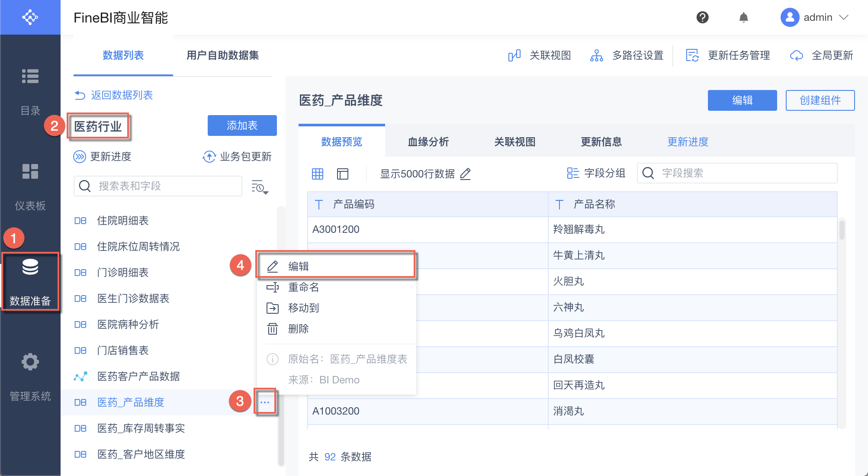Click into the 字段搜索 input field
Screen dimensions: 868x476
point(744,173)
